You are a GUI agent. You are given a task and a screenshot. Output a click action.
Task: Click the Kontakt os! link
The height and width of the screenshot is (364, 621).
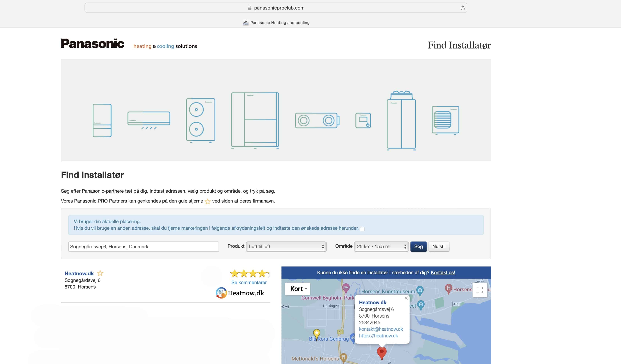point(443,273)
